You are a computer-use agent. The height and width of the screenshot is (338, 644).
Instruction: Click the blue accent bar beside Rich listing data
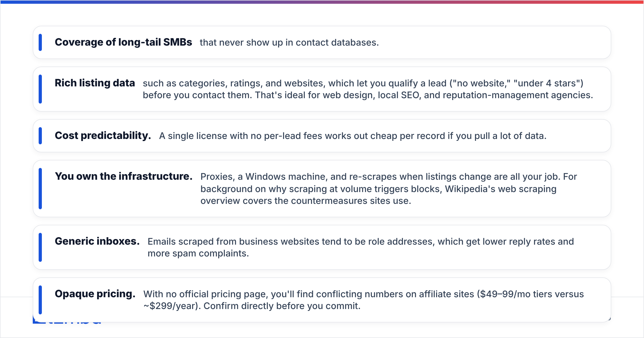(40, 89)
